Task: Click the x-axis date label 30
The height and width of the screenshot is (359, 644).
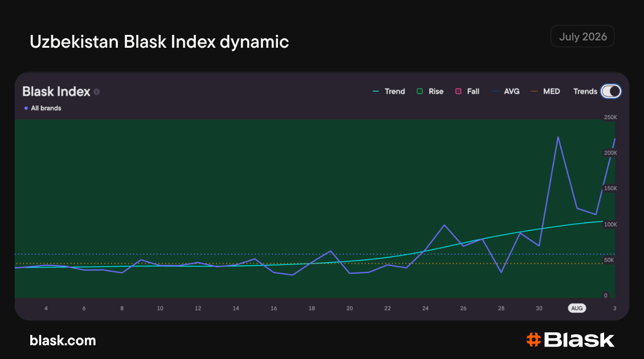Action: 539,308
